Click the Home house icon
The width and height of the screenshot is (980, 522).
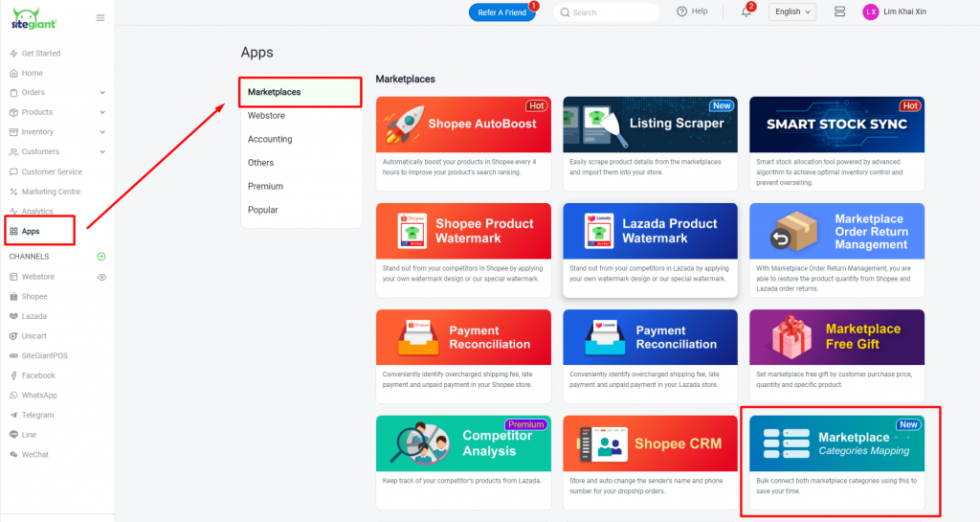[x=13, y=73]
